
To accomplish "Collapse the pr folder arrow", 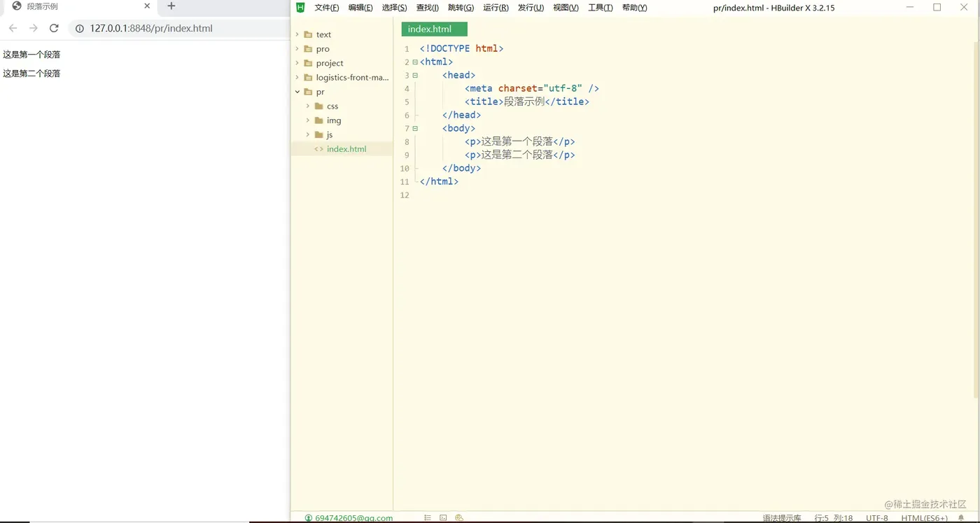I will pyautogui.click(x=297, y=92).
